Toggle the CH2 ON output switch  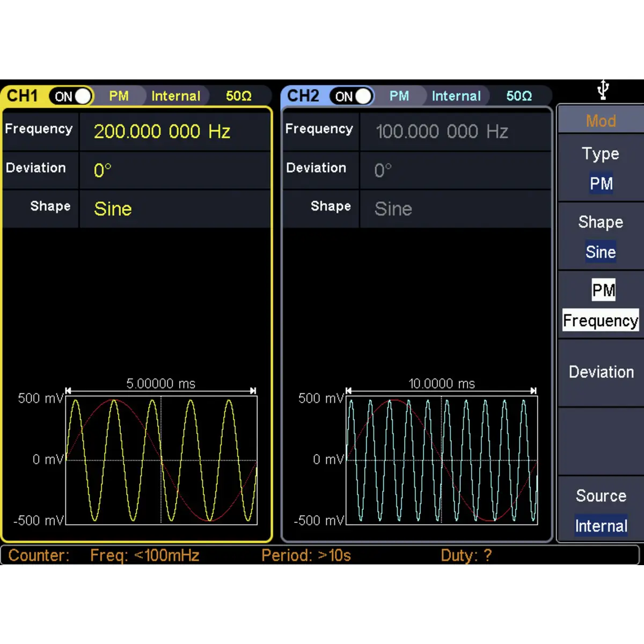[x=352, y=96]
